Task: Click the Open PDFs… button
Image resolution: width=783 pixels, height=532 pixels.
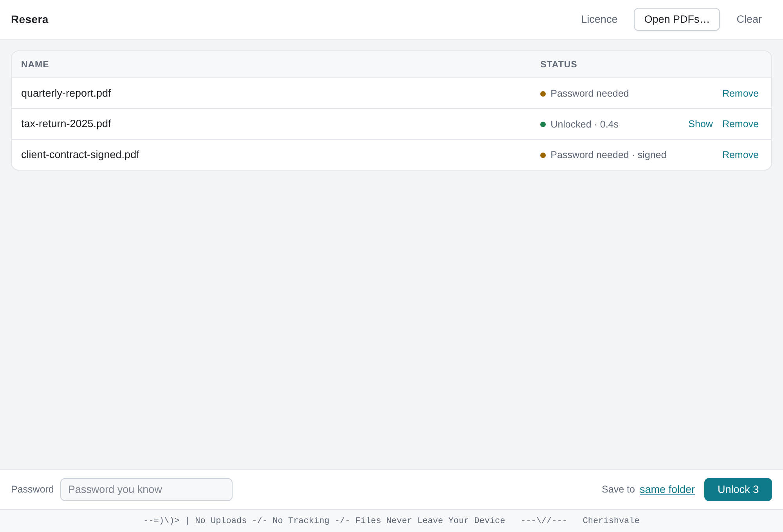Action: tap(677, 19)
